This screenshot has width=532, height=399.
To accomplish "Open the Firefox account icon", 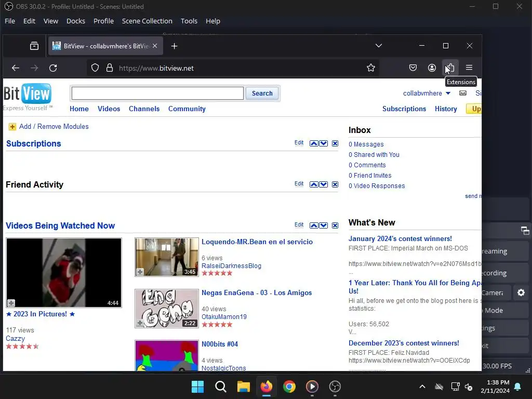I will point(432,68).
